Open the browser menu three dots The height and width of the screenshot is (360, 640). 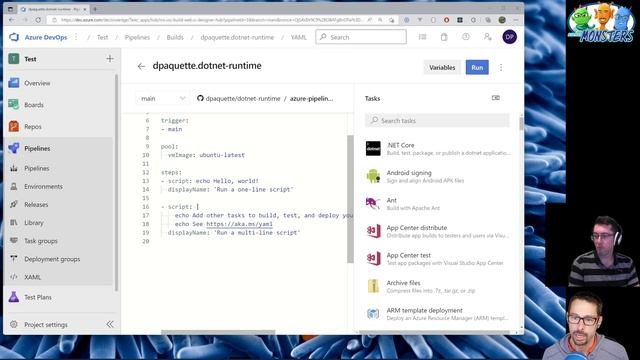click(x=516, y=20)
